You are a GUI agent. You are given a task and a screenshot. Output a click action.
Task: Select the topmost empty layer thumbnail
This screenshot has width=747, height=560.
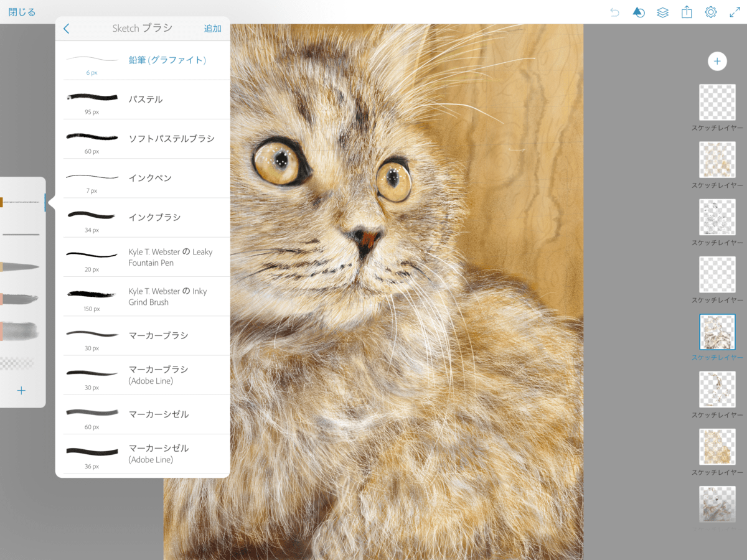coord(717,102)
